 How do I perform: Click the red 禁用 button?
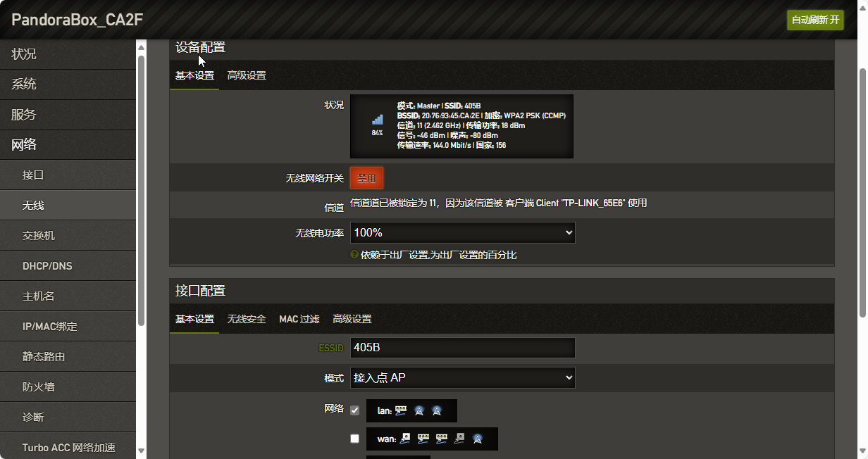366,178
